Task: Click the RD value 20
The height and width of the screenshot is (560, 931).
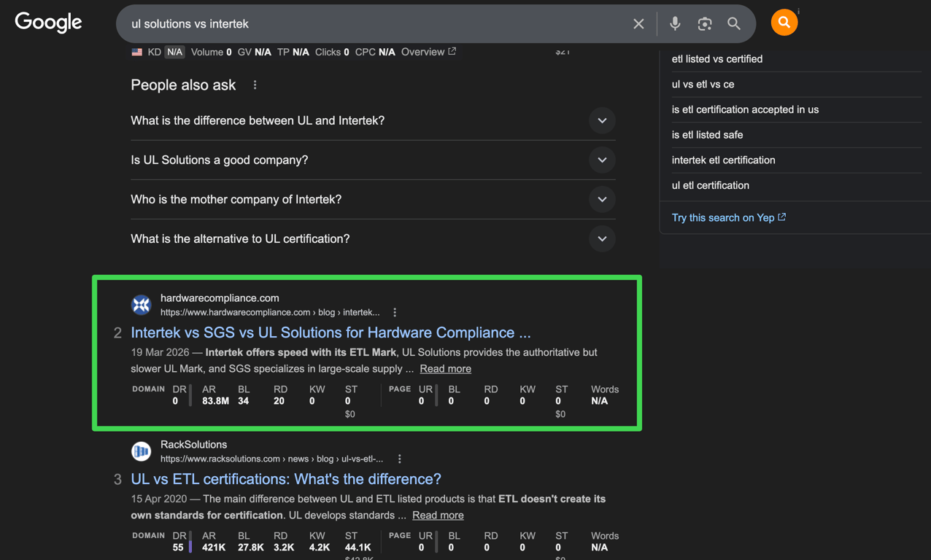Action: pos(279,401)
